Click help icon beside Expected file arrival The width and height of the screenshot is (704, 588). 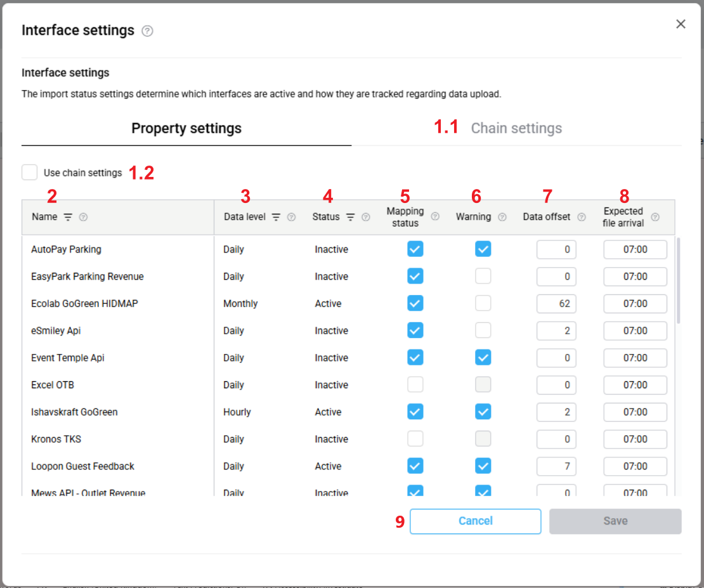(656, 217)
